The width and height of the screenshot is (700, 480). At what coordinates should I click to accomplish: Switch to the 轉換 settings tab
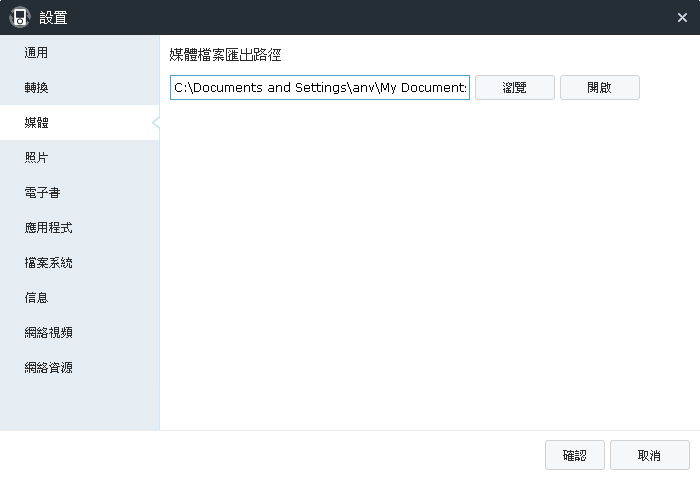[36, 88]
